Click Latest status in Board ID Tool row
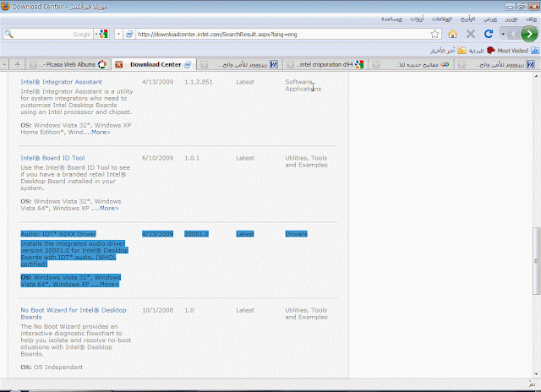This screenshot has width=541, height=392. [x=245, y=158]
